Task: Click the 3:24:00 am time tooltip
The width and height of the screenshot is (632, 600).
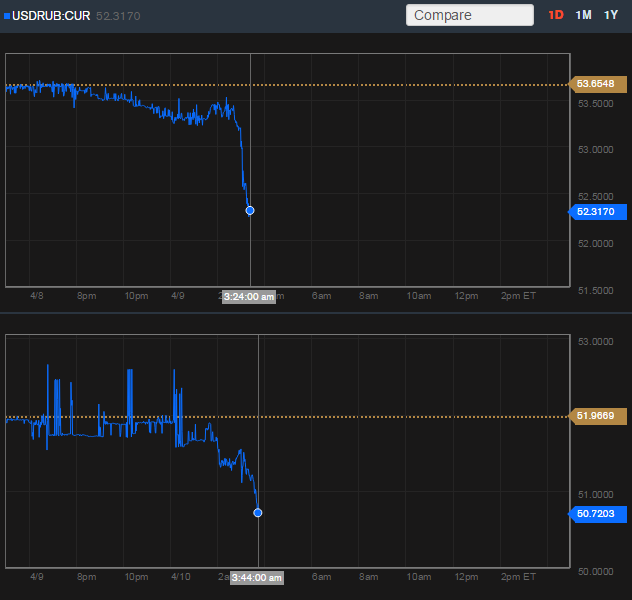Action: pyautogui.click(x=249, y=297)
